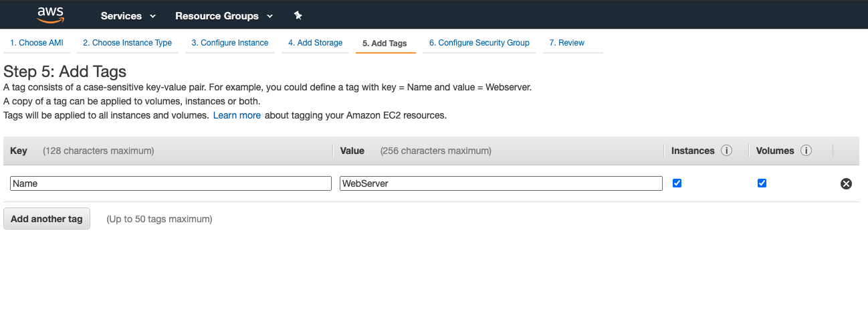Click the Add another tag button
The width and height of the screenshot is (868, 322).
tap(47, 219)
